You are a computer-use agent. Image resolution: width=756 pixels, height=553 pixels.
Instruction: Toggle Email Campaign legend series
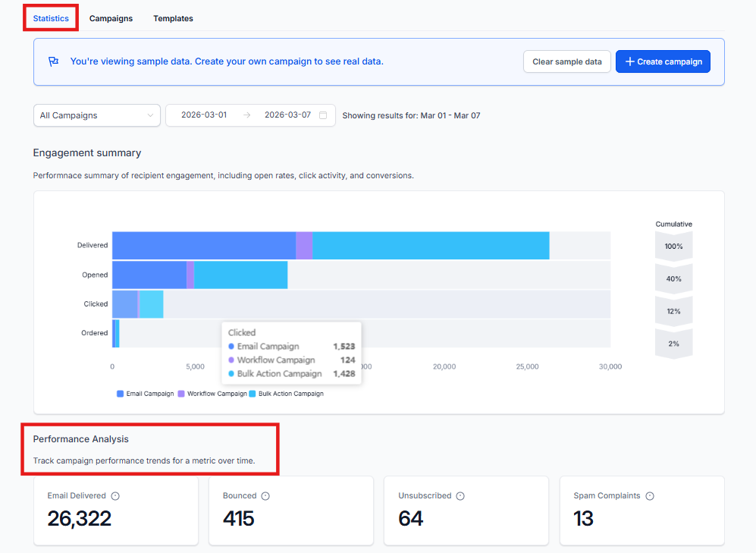click(x=145, y=394)
